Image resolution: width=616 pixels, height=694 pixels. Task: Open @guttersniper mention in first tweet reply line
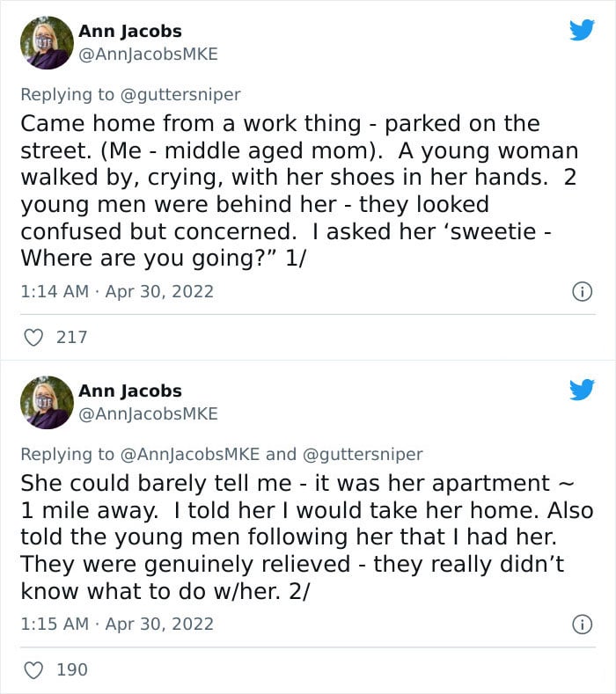tap(180, 95)
